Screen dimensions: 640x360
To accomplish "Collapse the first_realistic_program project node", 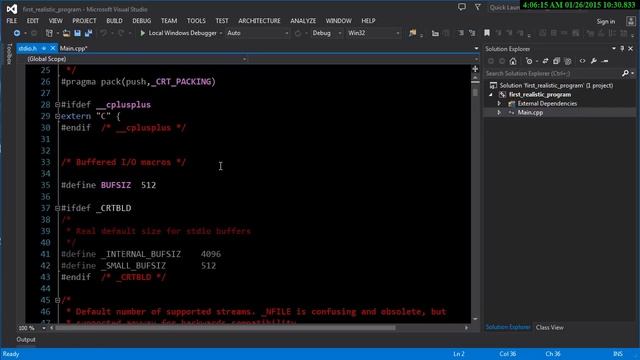I will [491, 95].
